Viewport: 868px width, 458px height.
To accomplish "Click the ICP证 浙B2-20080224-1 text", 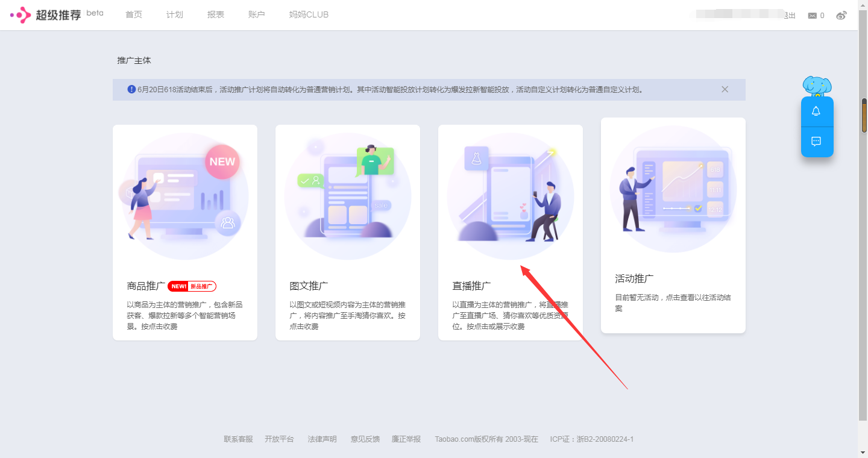I will [x=592, y=439].
